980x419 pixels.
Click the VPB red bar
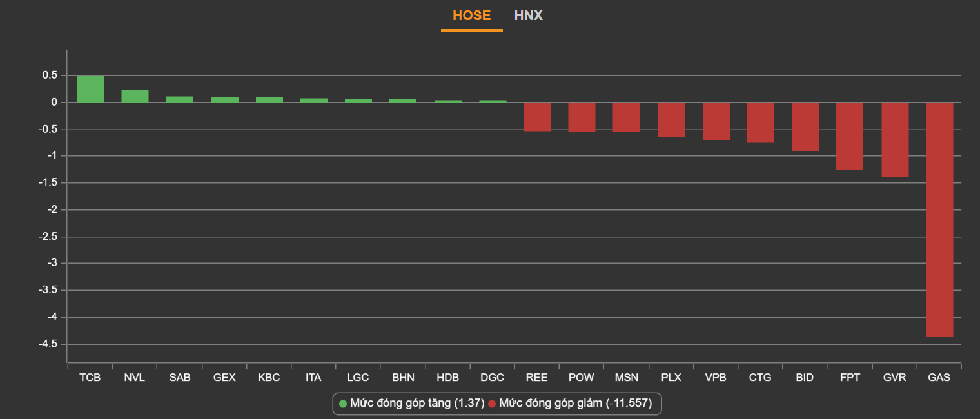click(x=716, y=121)
